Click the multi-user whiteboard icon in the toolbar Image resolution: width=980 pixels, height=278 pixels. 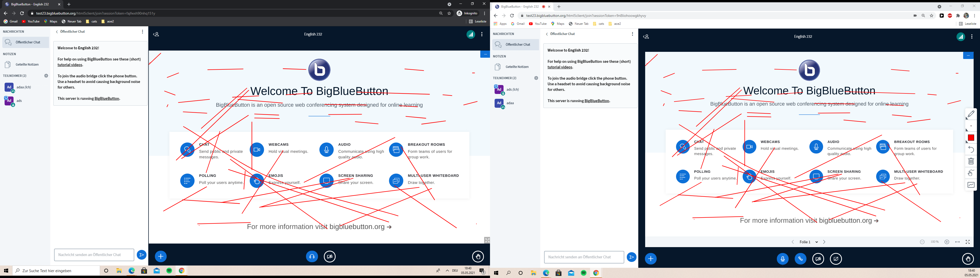tap(971, 173)
